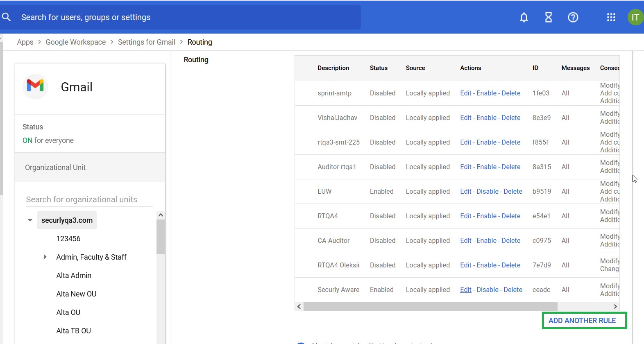Select Admin, Faculty & Staff unit
Viewport: 644px width, 344px height.
[91, 257]
